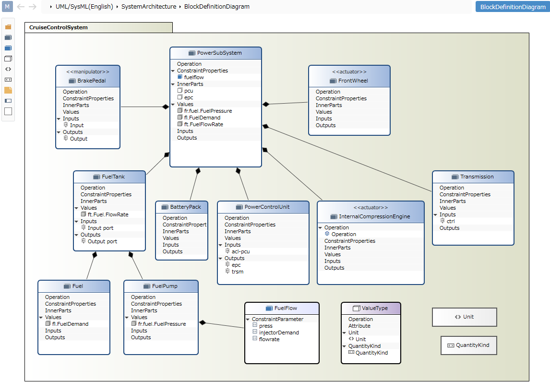Select the orange Note tool in the palette

tap(8, 90)
